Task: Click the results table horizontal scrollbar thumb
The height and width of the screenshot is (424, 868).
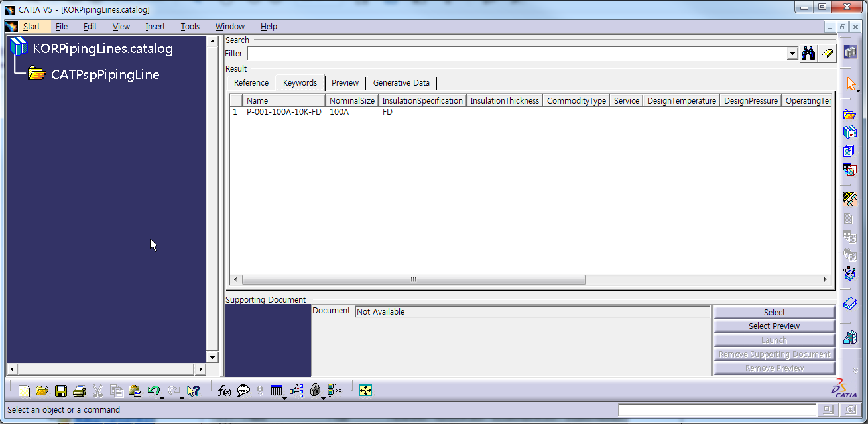Action: 413,280
